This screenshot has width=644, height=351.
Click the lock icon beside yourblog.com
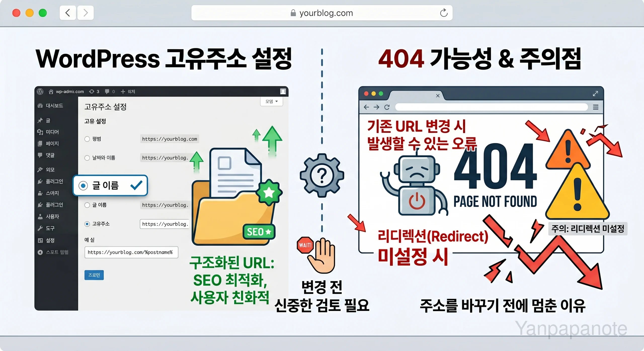(293, 13)
